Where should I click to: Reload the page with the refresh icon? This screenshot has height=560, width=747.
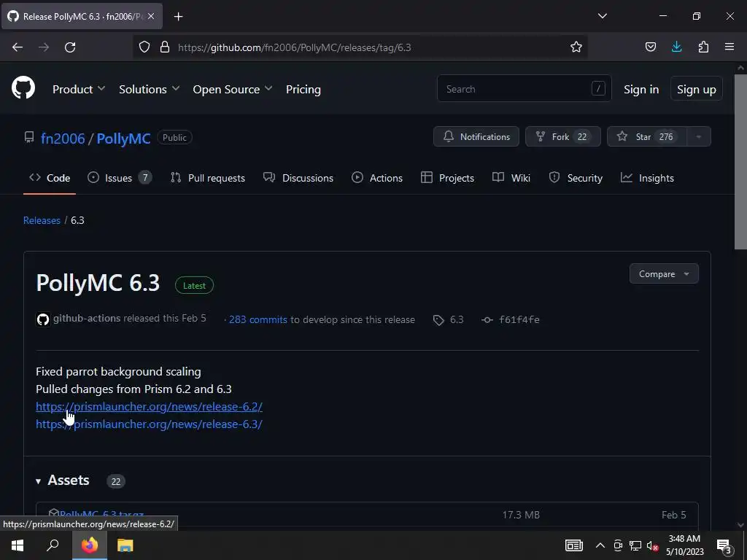tap(70, 47)
